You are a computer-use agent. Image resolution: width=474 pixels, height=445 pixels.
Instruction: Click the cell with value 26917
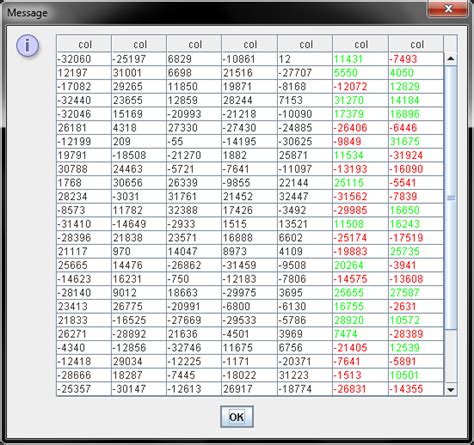click(x=249, y=389)
